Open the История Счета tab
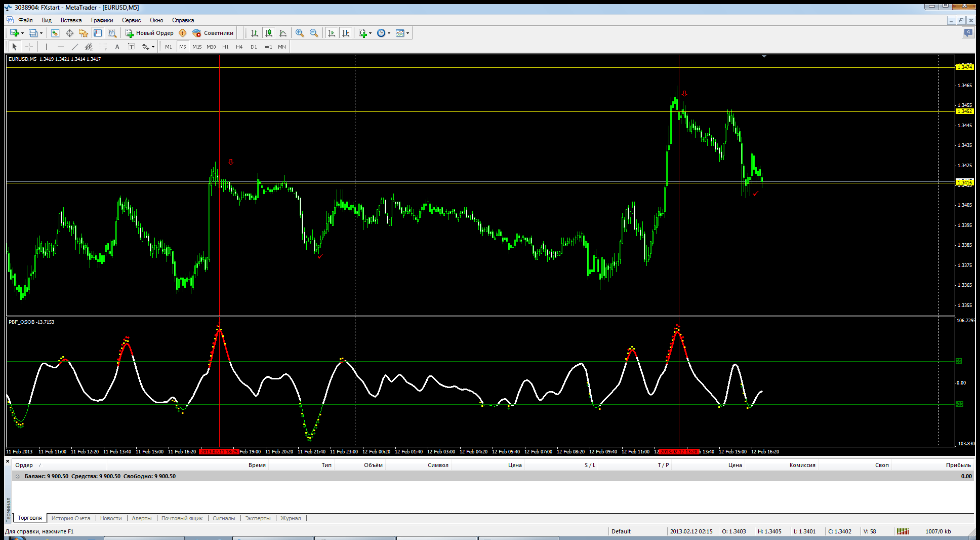The height and width of the screenshot is (540, 980). click(x=71, y=518)
